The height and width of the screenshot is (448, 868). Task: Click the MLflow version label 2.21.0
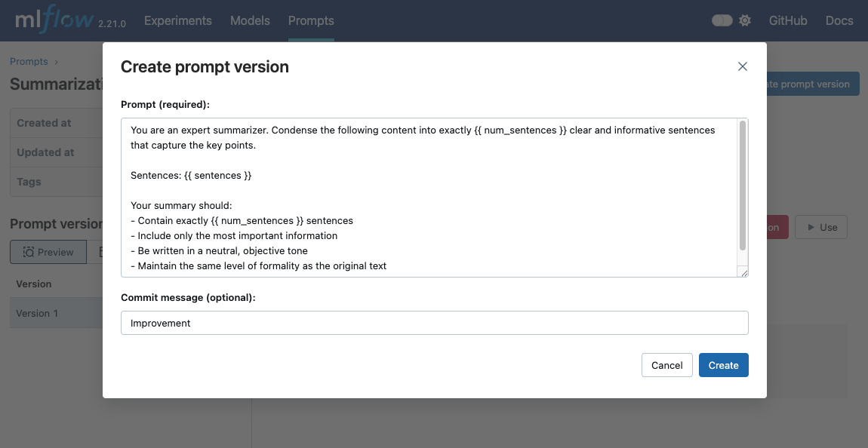coord(112,23)
